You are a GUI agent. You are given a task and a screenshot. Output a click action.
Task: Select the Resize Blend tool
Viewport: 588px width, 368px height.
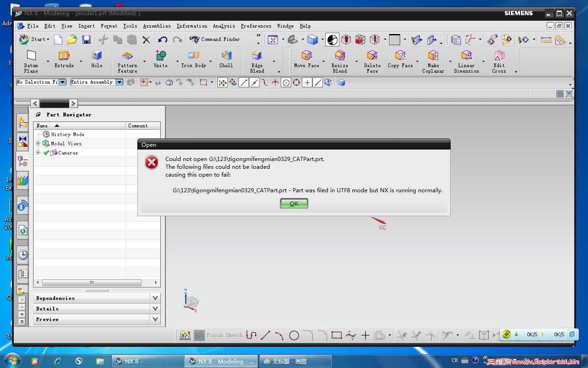coord(340,62)
